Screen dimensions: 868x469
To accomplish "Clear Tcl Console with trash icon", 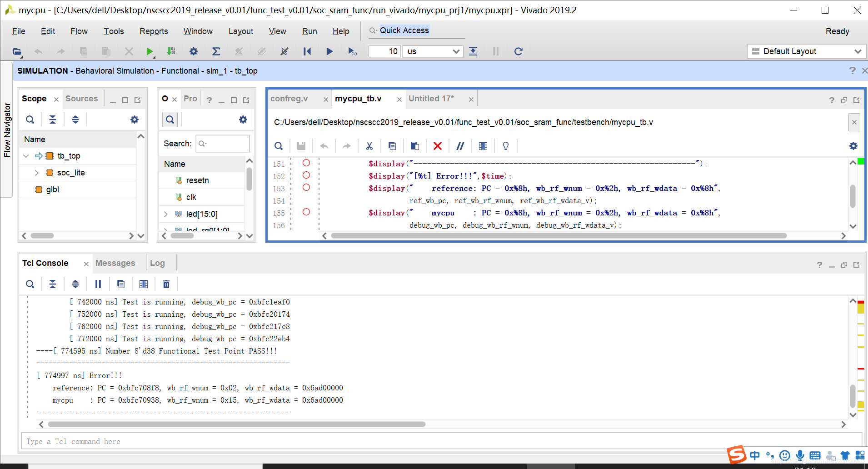I will coord(166,284).
